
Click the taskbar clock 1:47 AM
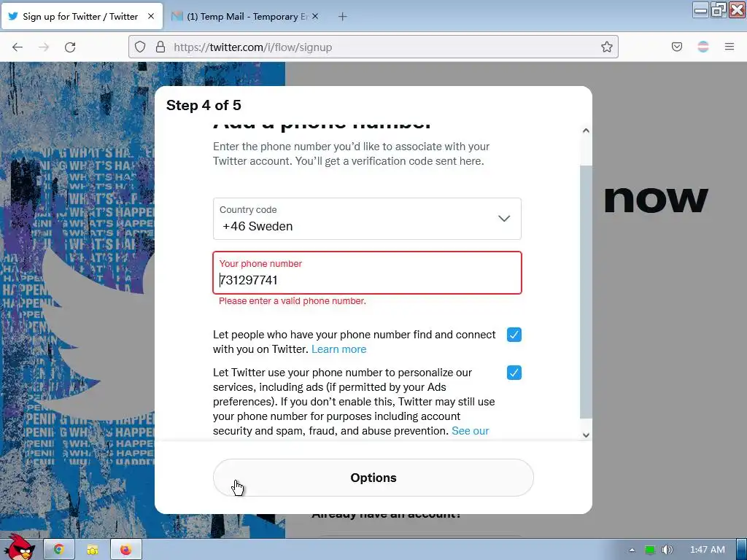708,550
